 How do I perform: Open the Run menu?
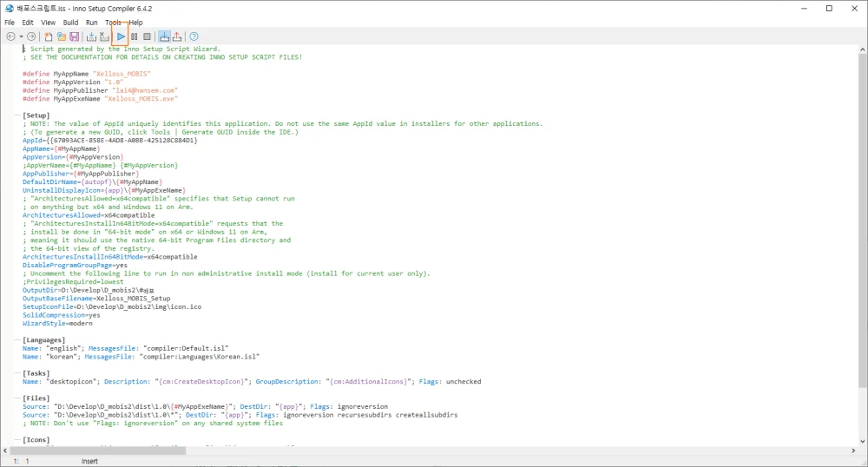pyautogui.click(x=92, y=23)
